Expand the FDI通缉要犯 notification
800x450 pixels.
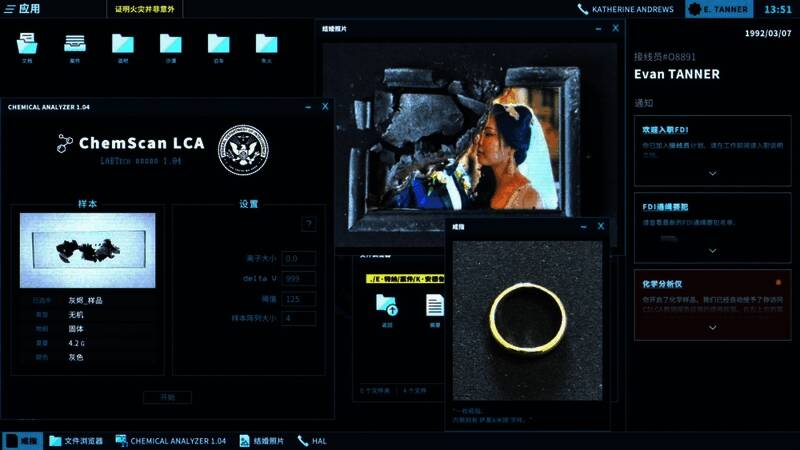point(712,250)
